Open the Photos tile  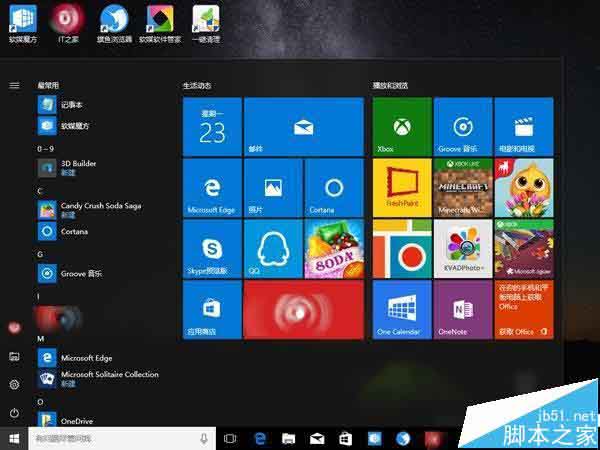tap(273, 188)
